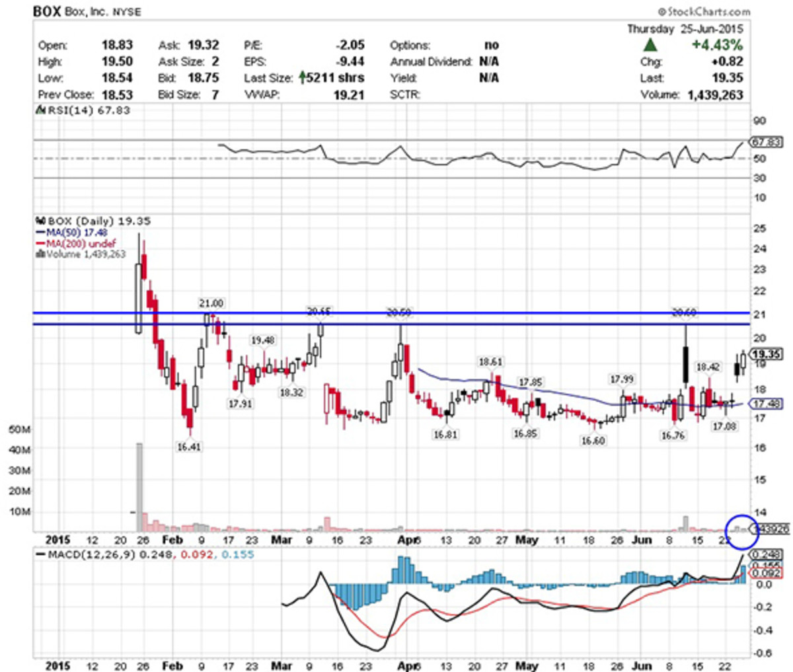Click the 19.35 last price axis tag

point(767,354)
